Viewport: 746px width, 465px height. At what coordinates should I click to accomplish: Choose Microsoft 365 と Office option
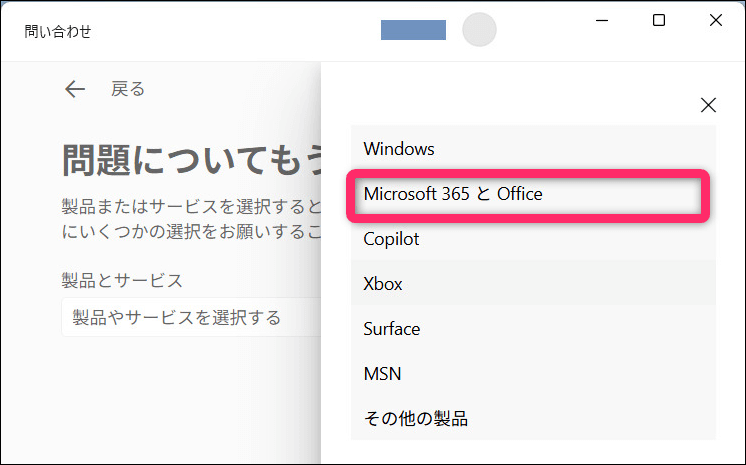click(x=533, y=194)
